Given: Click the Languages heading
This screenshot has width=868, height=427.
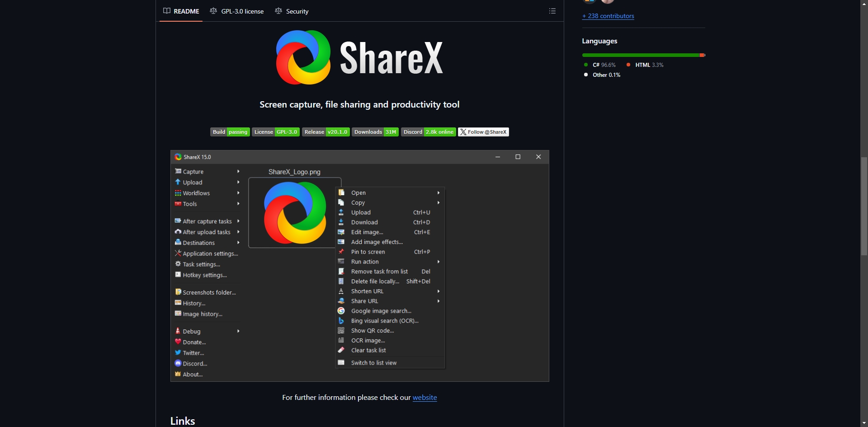Looking at the screenshot, I should point(599,41).
